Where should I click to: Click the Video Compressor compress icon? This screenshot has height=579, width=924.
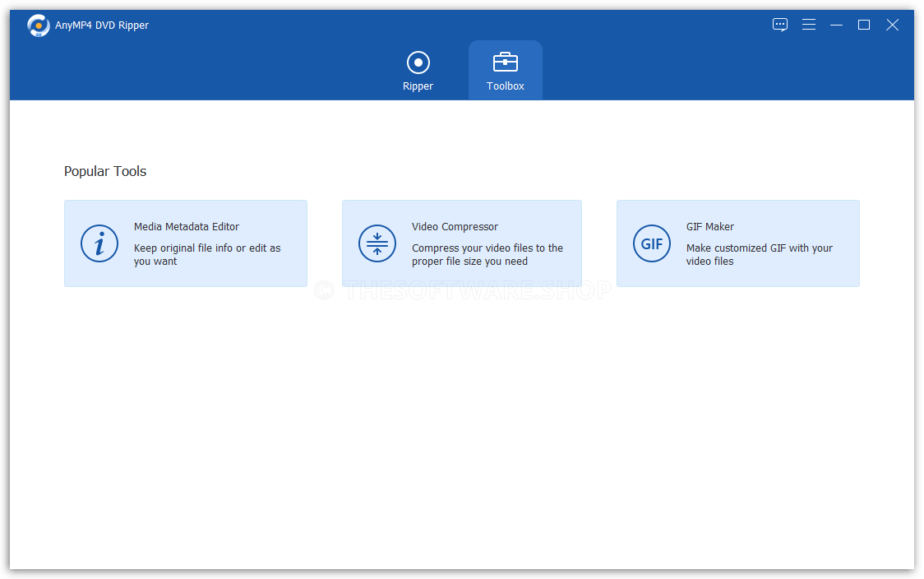click(377, 243)
